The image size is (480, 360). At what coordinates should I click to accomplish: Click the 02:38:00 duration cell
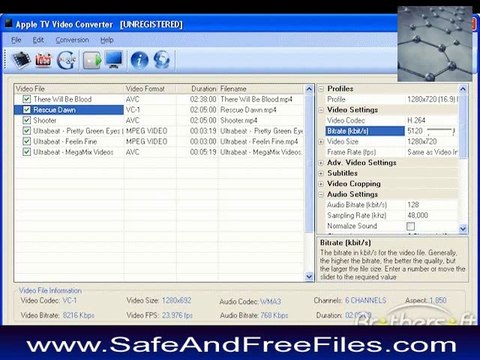coord(203,99)
